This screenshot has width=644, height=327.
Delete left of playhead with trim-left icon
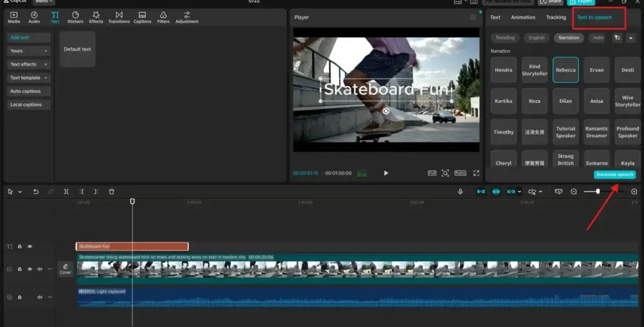(x=81, y=191)
